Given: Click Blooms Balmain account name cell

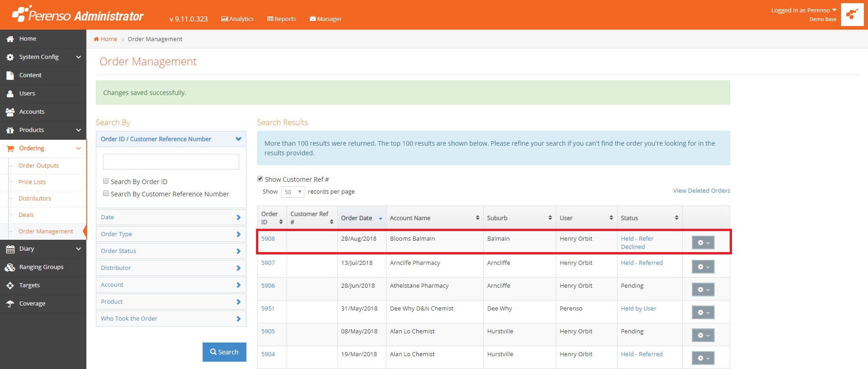Looking at the screenshot, I should (x=412, y=239).
